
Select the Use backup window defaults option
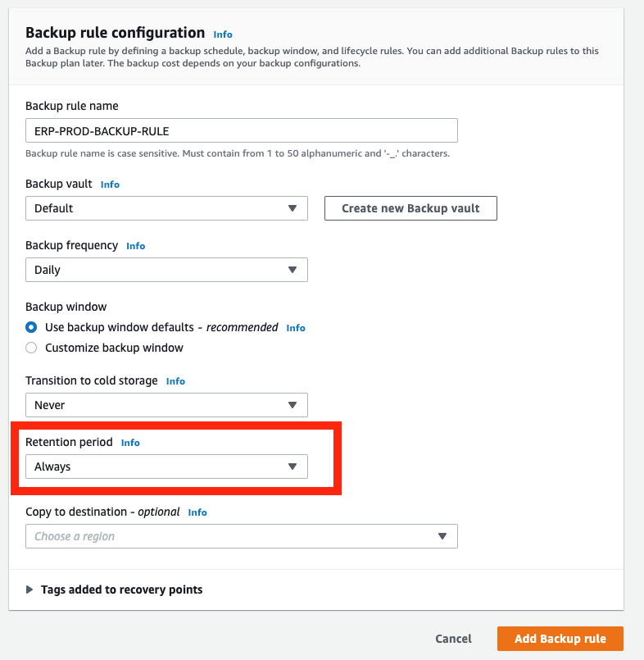click(30, 327)
